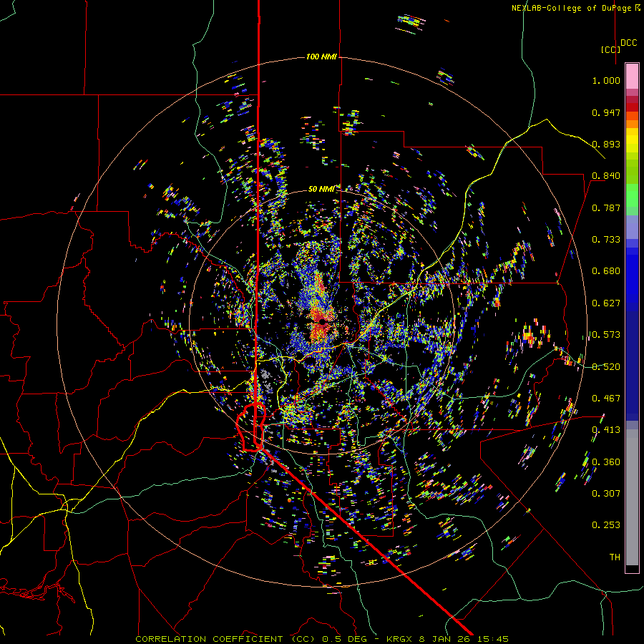
Task: Pick the pink segment at the color bar top
Action: tap(632, 76)
